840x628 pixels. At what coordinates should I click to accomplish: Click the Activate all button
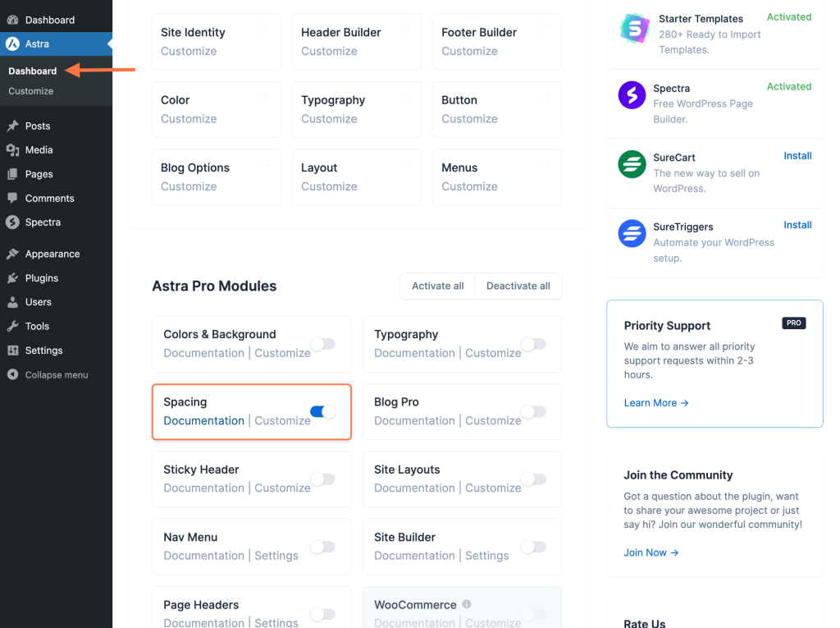(437, 286)
